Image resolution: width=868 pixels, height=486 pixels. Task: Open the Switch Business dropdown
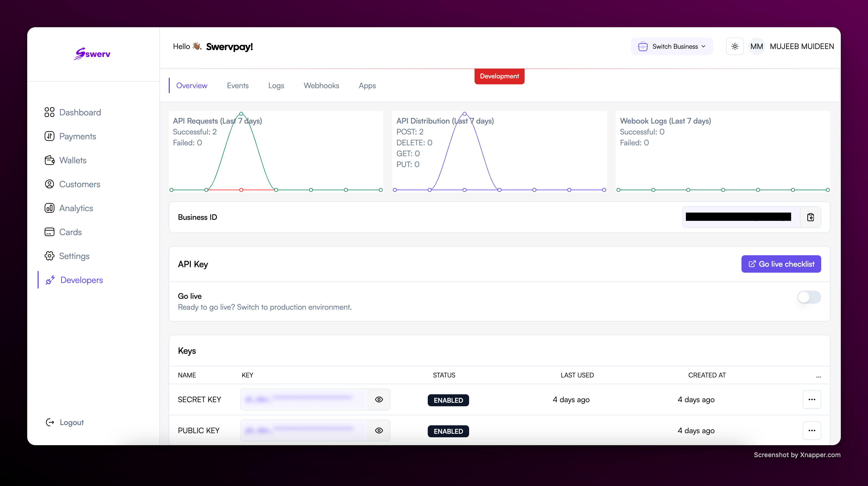click(672, 46)
